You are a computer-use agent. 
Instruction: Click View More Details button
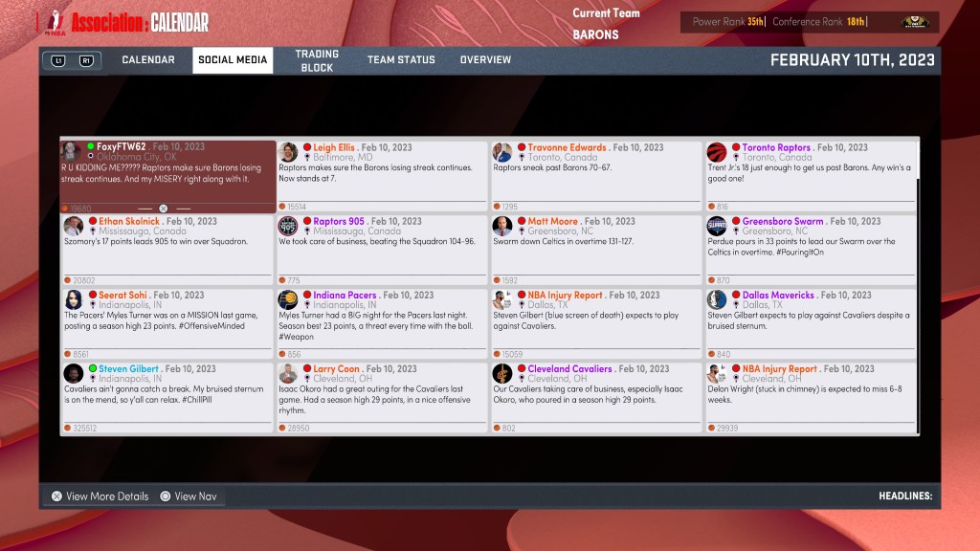(x=100, y=496)
